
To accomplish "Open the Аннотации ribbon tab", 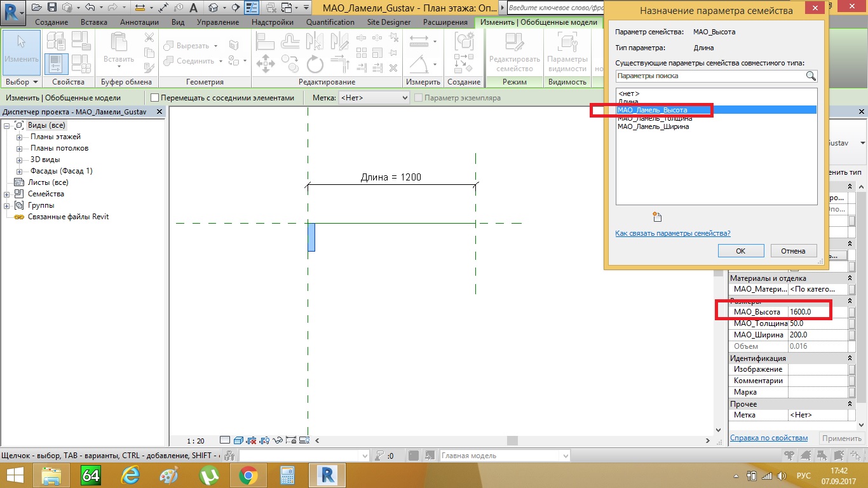I will tap(139, 22).
